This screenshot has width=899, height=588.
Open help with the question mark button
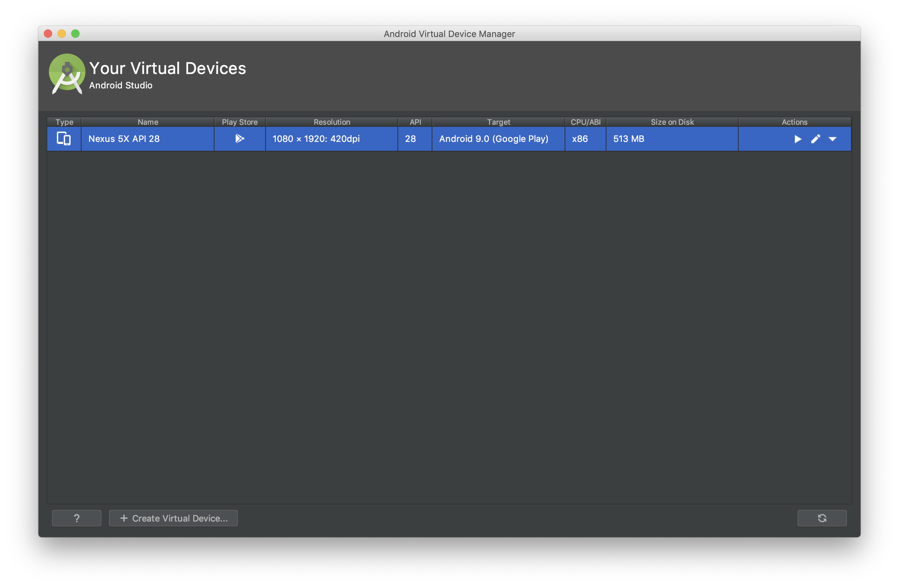coord(77,518)
